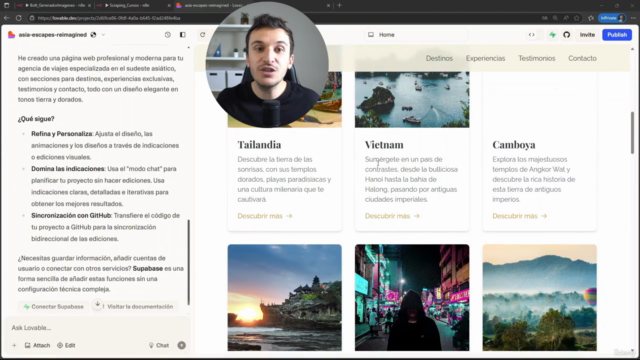Open version history clock icon
Image resolution: width=640 pixels, height=360 pixels.
click(x=168, y=35)
